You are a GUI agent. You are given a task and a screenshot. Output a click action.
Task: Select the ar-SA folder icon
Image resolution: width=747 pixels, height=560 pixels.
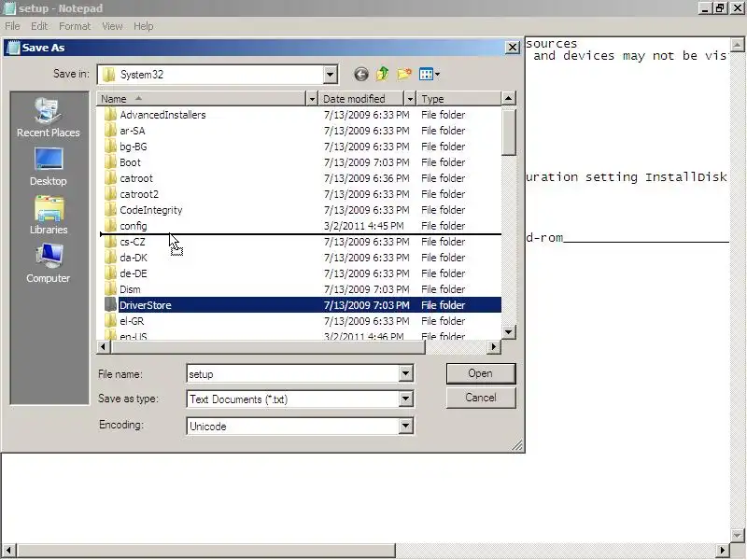coord(110,131)
